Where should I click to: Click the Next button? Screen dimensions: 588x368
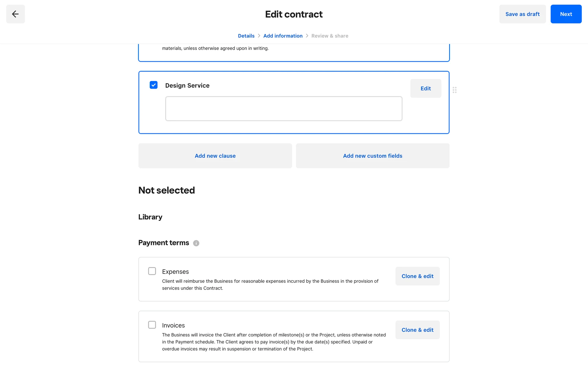(x=566, y=14)
